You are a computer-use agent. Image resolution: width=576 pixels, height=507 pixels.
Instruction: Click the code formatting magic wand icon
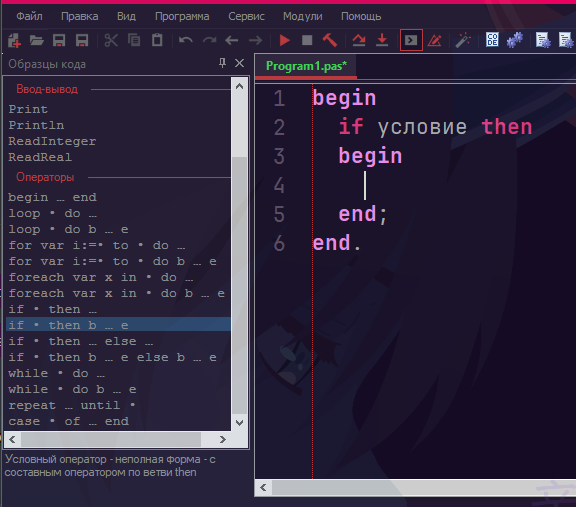click(x=463, y=40)
